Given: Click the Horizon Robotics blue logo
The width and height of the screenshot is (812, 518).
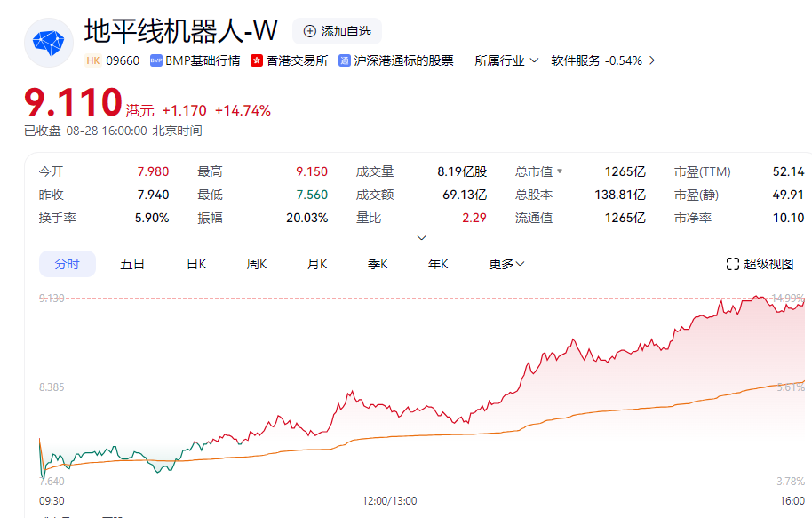Looking at the screenshot, I should [49, 43].
